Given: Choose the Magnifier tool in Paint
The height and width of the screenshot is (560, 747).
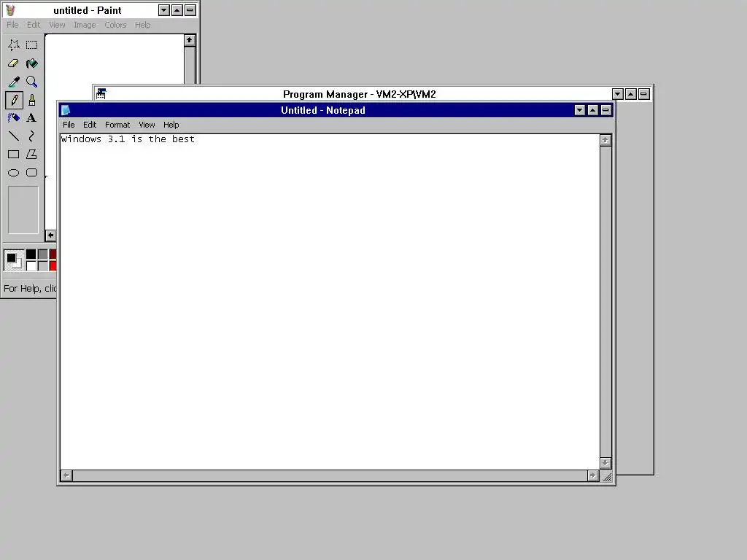Looking at the screenshot, I should [x=31, y=82].
